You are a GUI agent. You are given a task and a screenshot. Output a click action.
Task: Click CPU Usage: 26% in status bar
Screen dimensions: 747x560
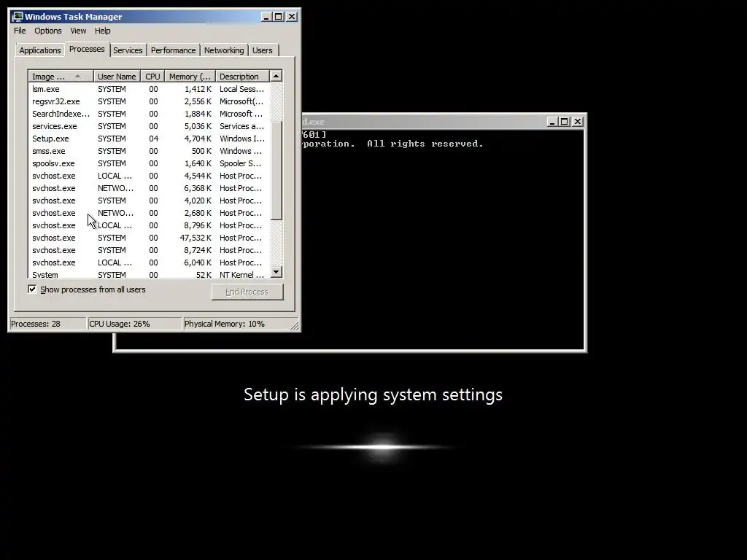135,324
